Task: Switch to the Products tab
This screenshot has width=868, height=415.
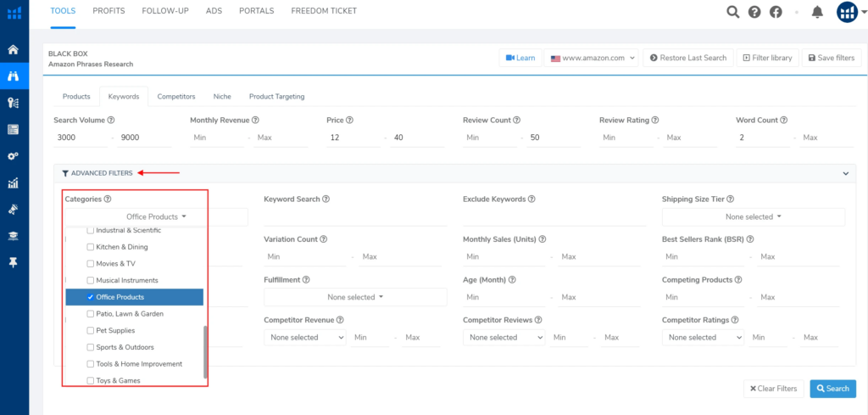Action: click(76, 97)
